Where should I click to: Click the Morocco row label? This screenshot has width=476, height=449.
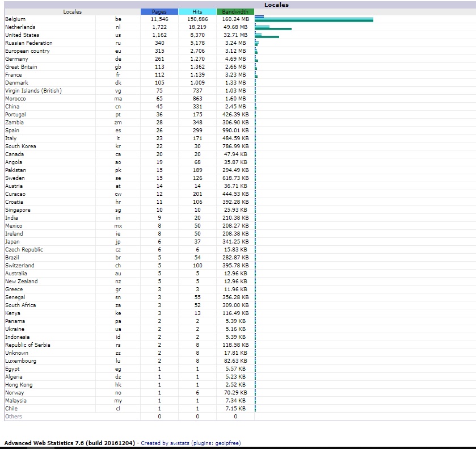point(15,99)
